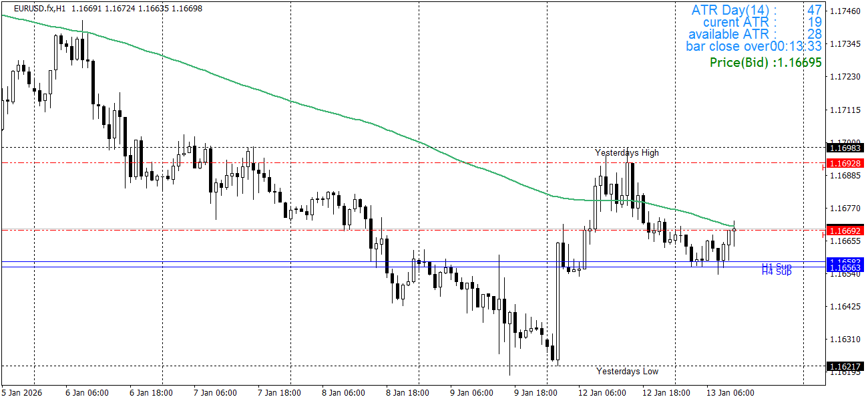The width and height of the screenshot is (868, 401).
Task: Click the available ATR value 28
Action: coord(814,34)
